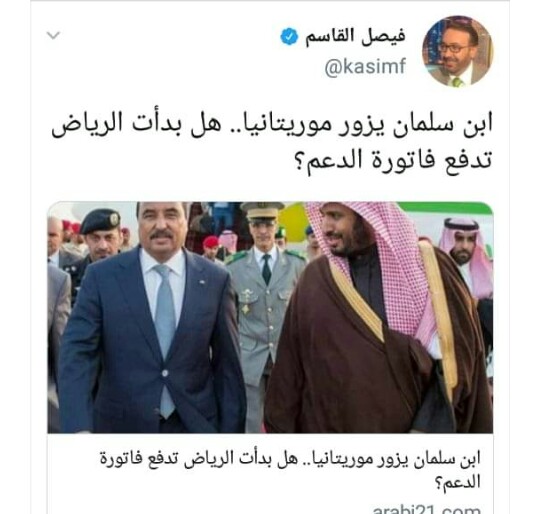
Task: Visit the arabi21.com source link
Action: pyautogui.click(x=426, y=510)
